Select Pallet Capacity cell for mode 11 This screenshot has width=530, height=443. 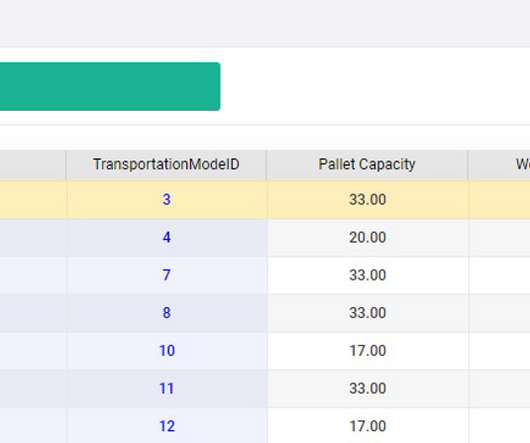pyautogui.click(x=368, y=389)
